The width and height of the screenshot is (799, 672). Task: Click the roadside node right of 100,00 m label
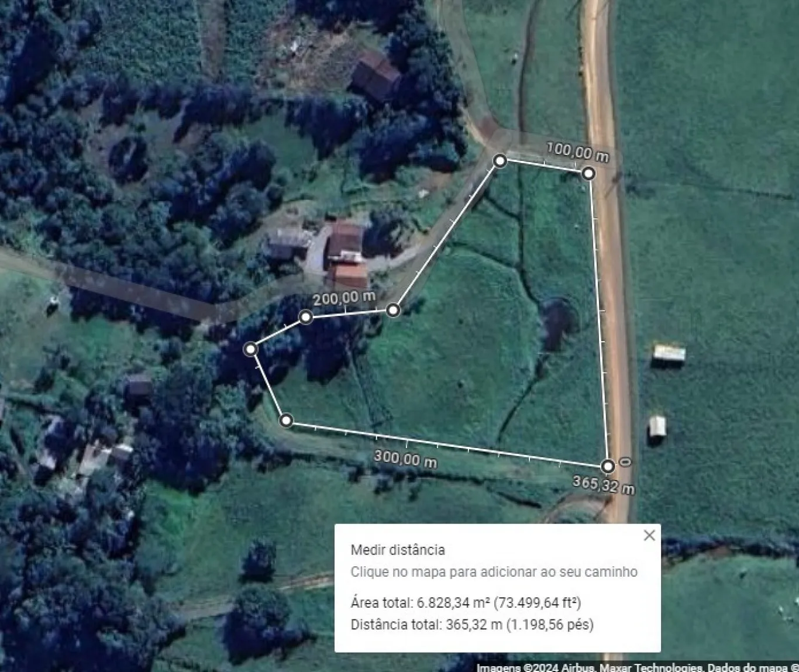tap(589, 173)
